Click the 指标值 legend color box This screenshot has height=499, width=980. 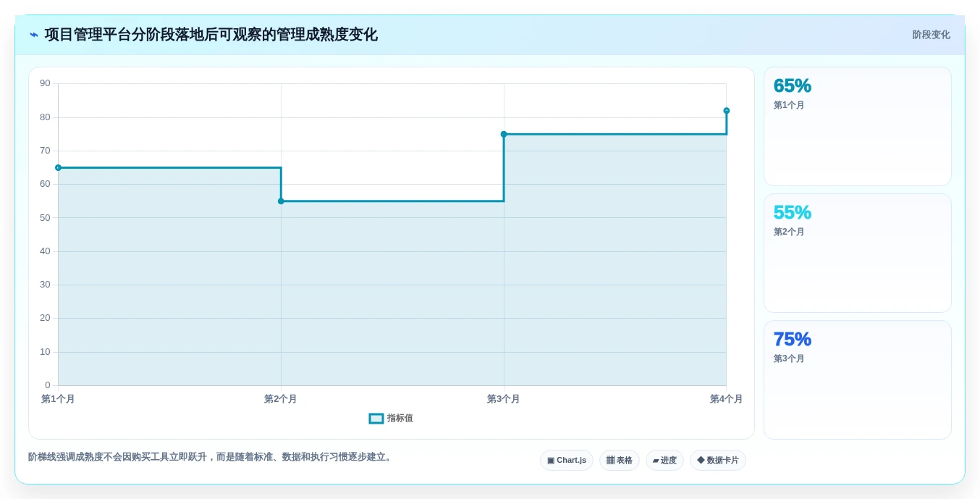point(376,419)
